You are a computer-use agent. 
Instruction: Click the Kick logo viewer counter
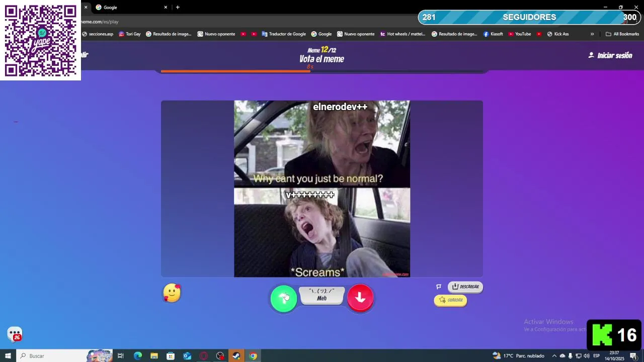point(614,335)
